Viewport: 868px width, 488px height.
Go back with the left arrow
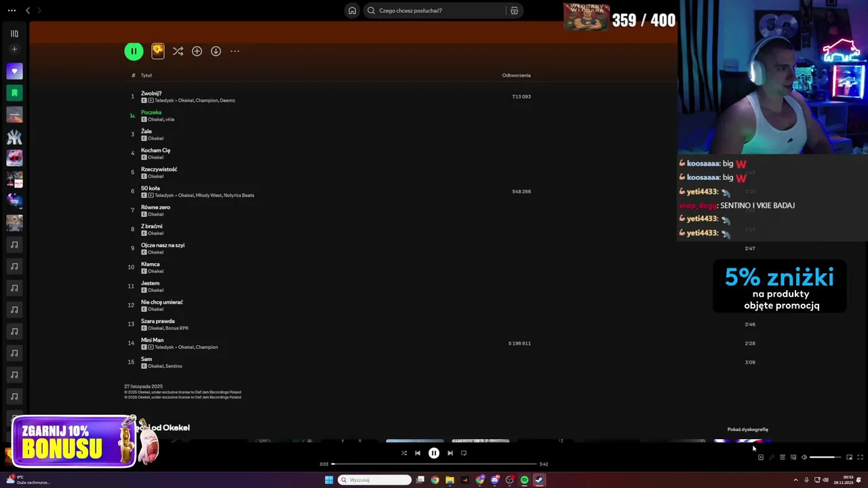coord(28,10)
